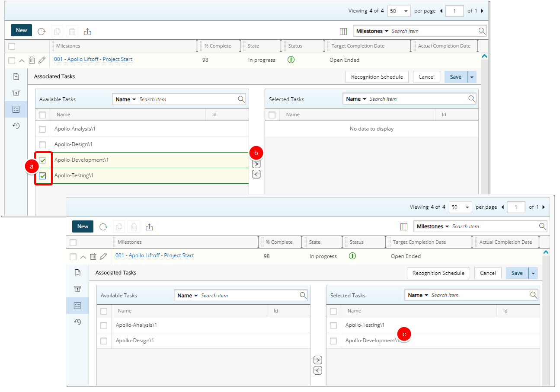Check the Apollo-Analysis\1 checkbox in the back window
560x392 pixels.
(x=42, y=129)
